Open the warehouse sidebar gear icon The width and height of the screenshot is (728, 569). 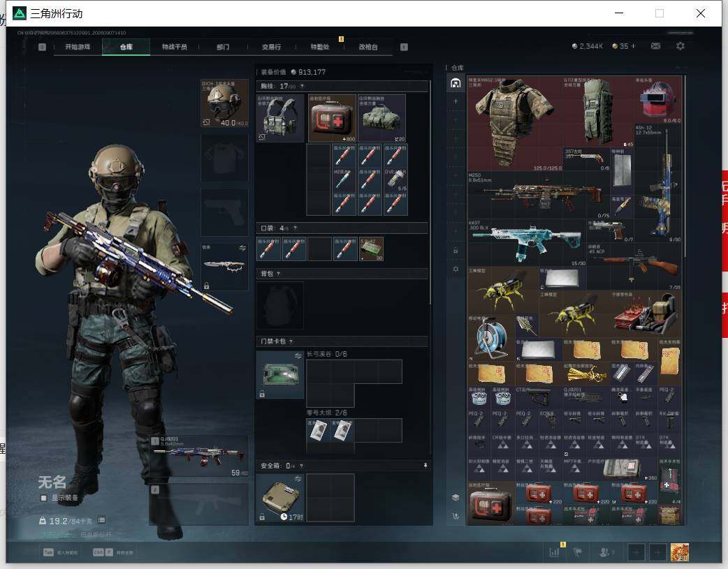point(456,269)
